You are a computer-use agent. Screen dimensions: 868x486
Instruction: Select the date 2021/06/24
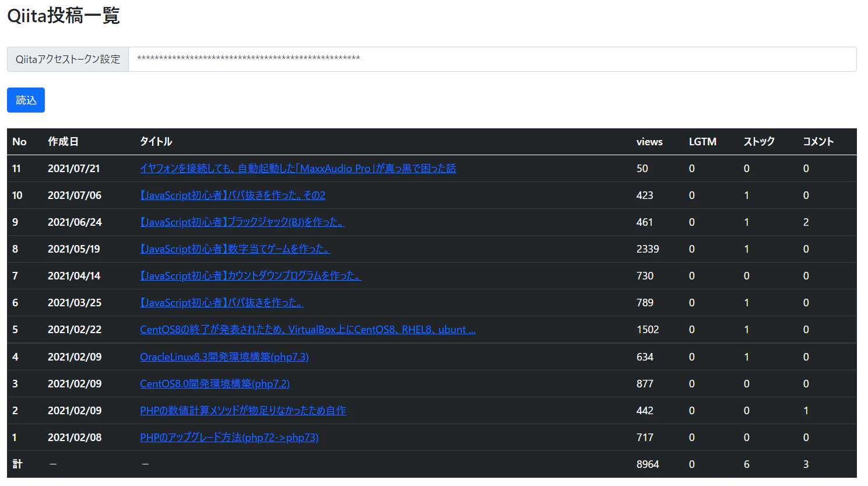[75, 222]
